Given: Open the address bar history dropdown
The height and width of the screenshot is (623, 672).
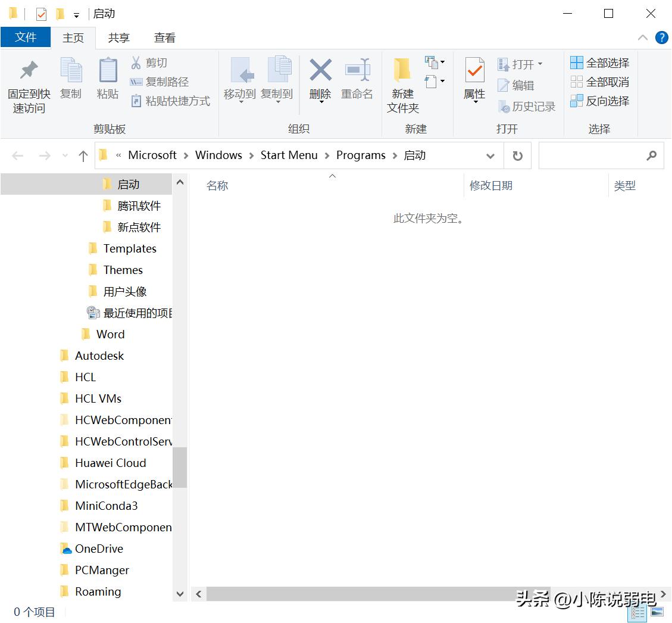Looking at the screenshot, I should tap(490, 155).
